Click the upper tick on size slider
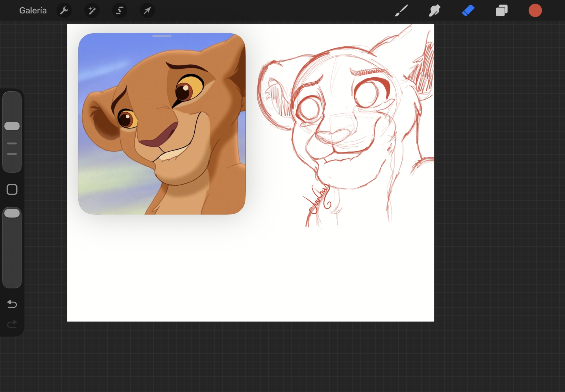 (x=12, y=143)
